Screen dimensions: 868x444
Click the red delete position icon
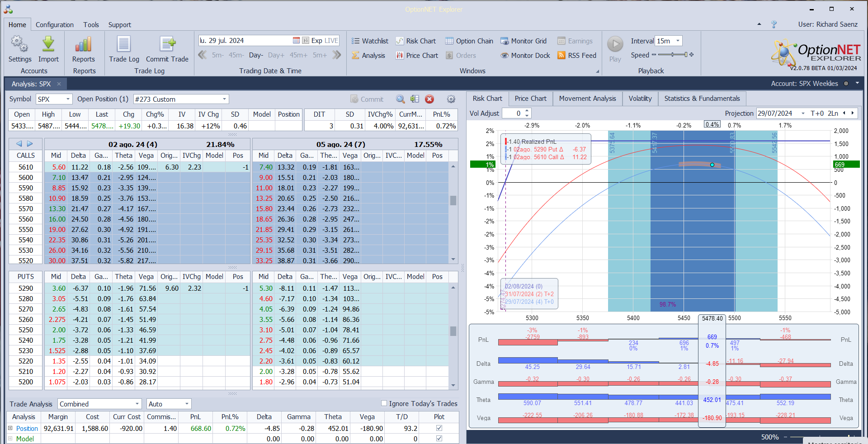(x=429, y=99)
